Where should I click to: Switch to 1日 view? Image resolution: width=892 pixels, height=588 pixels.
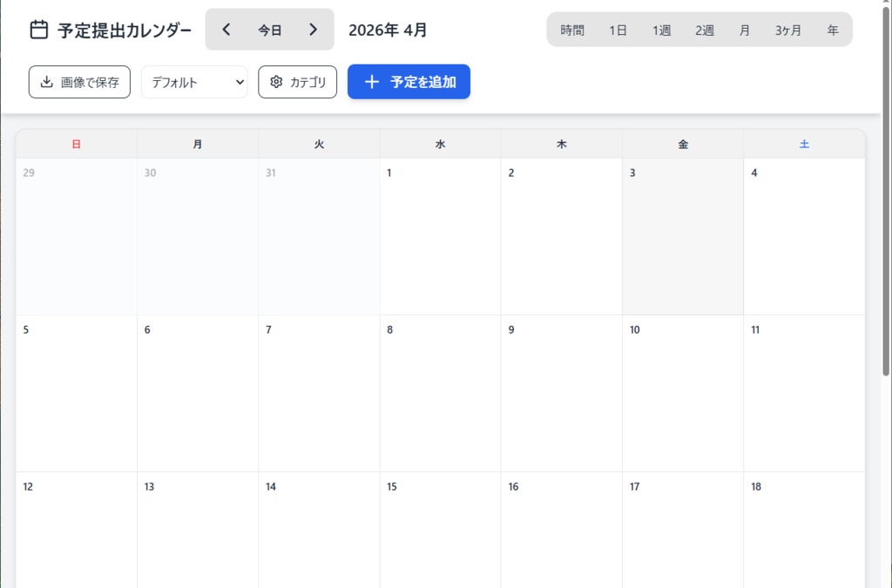point(618,30)
